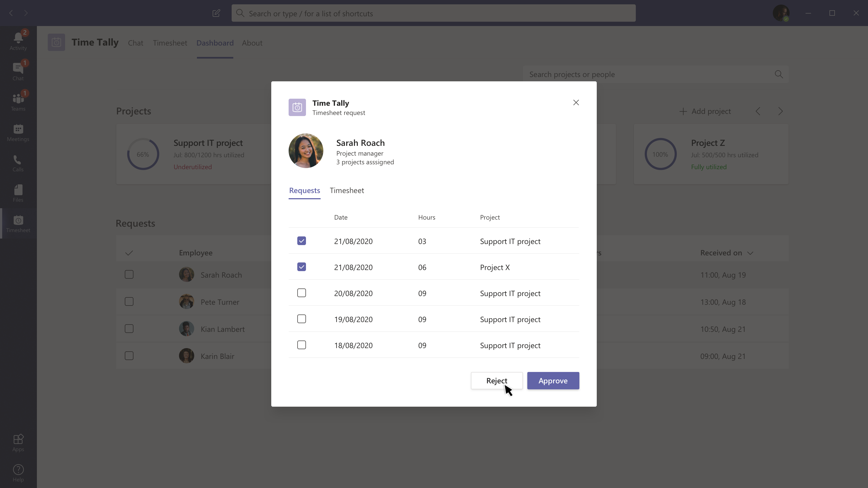Check the 20/08/2020 request row
This screenshot has height=488, width=868.
coord(302,293)
